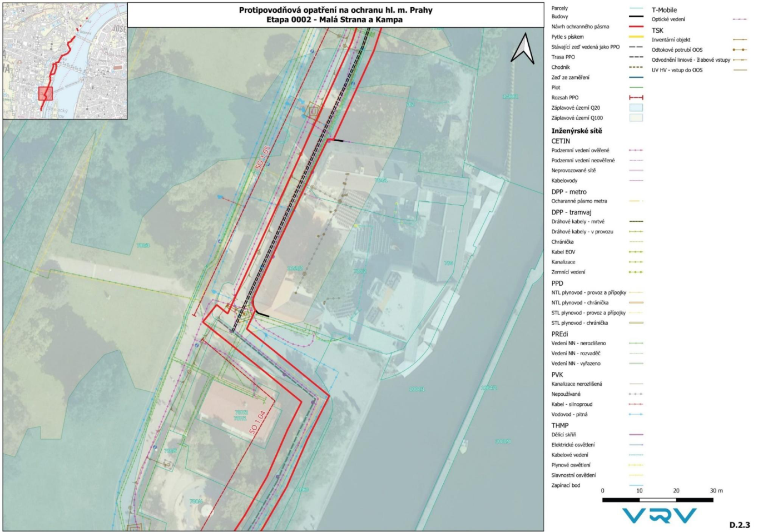This screenshot has width=758, height=532.
Task: Click the scale bar at 30 m
Action: [716, 491]
